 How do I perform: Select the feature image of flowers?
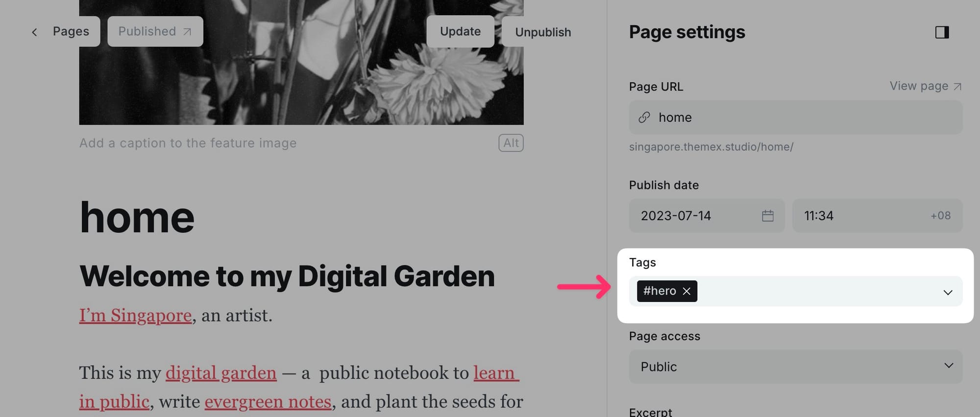point(301,62)
